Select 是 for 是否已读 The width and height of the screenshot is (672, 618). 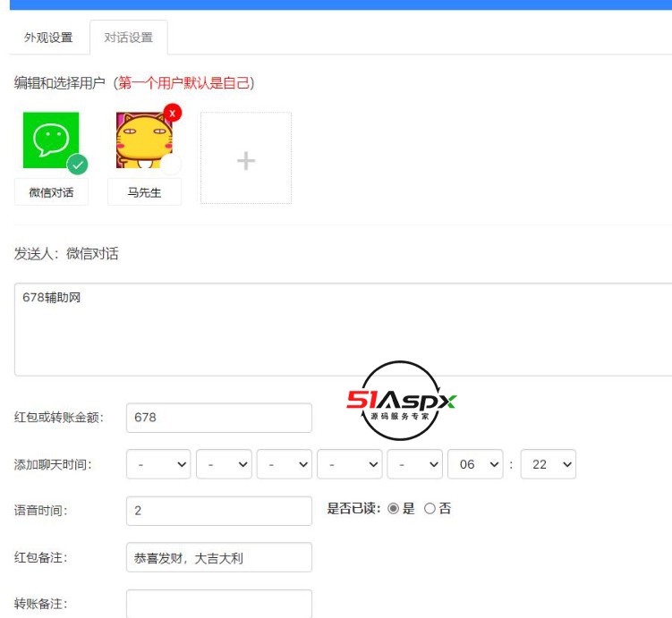pyautogui.click(x=393, y=509)
